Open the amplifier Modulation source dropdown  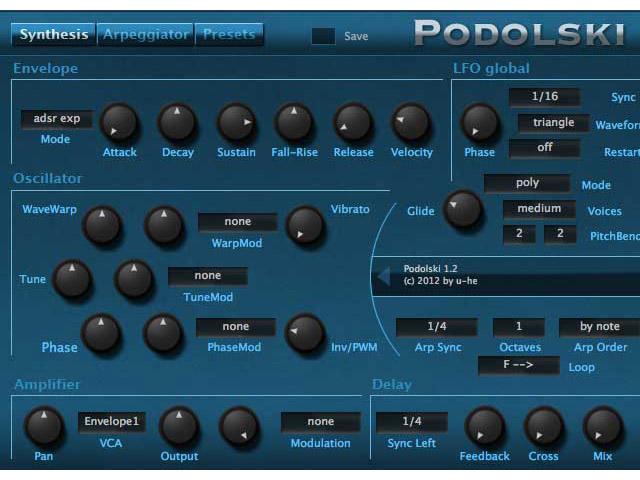[320, 422]
